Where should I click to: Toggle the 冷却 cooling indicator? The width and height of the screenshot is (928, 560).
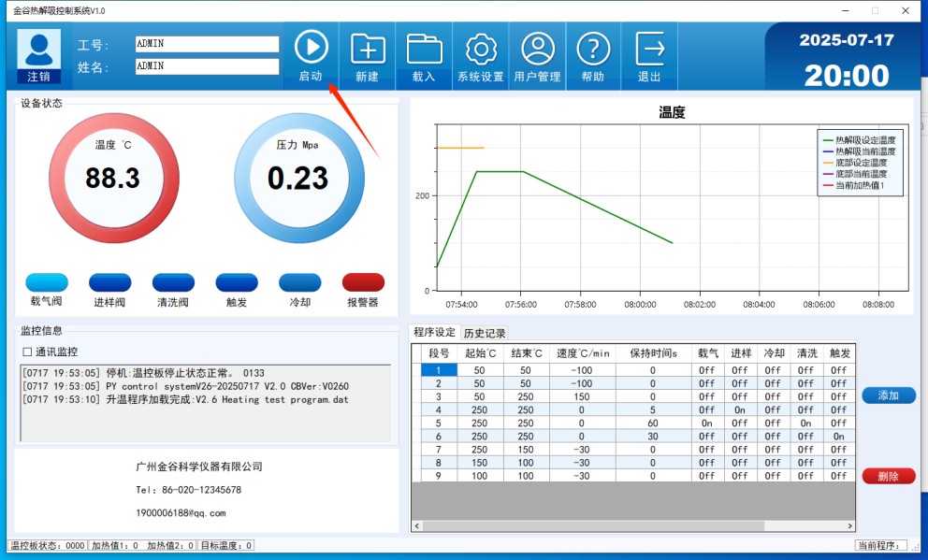click(x=300, y=282)
